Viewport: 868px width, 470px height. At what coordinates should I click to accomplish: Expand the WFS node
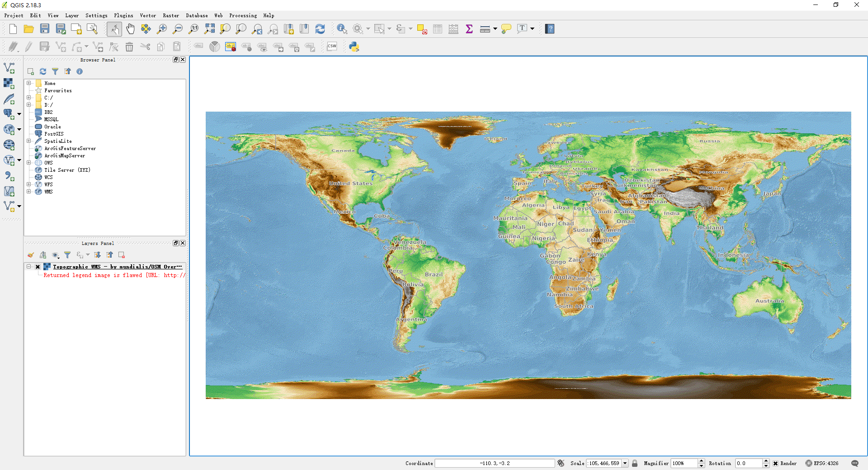coord(29,184)
